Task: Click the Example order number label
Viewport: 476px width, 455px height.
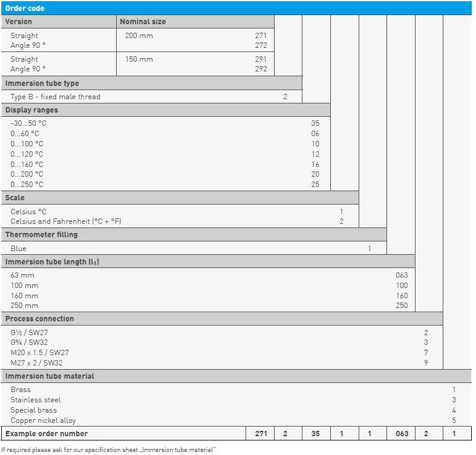Action: click(x=47, y=434)
